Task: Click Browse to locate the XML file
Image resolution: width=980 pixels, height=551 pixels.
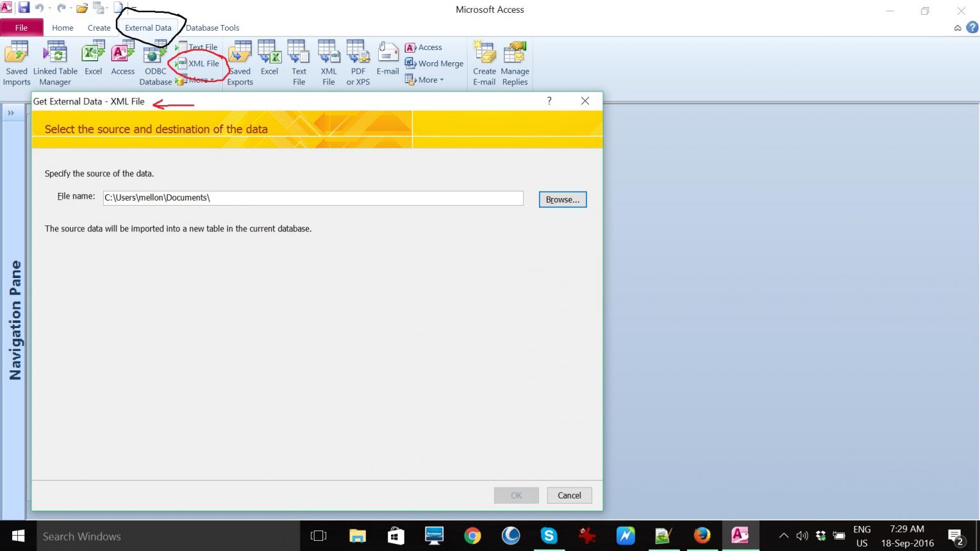Action: [x=563, y=199]
